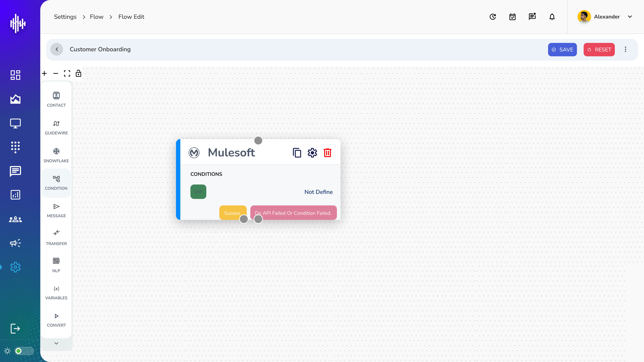Toggle the light/dark theme switch

[x=24, y=351]
